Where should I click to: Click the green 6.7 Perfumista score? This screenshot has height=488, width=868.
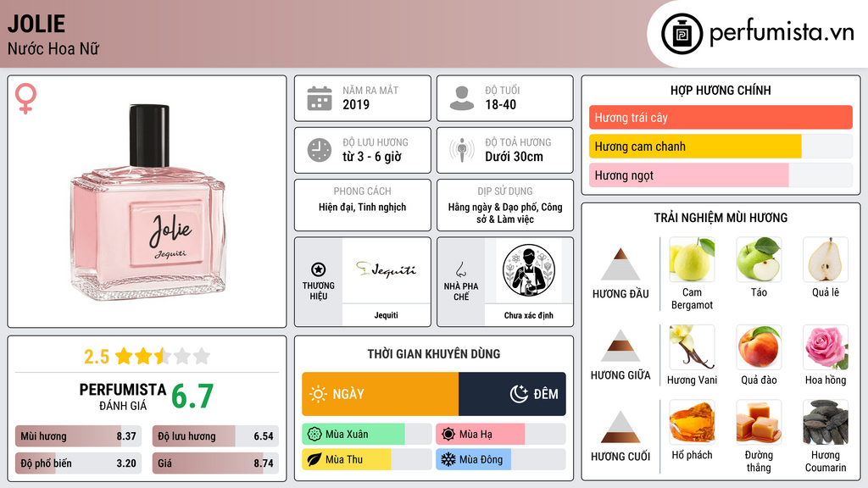[192, 396]
